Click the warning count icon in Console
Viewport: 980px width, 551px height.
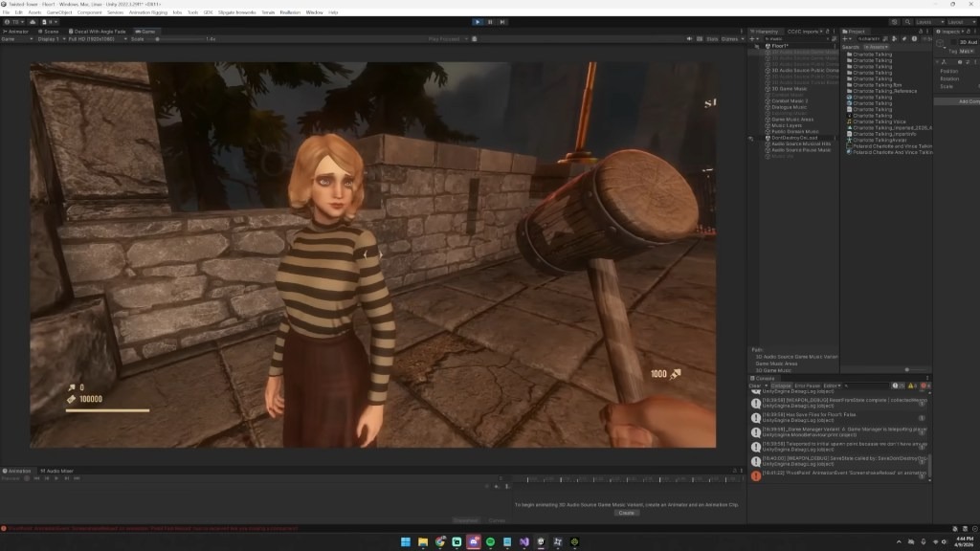point(912,386)
